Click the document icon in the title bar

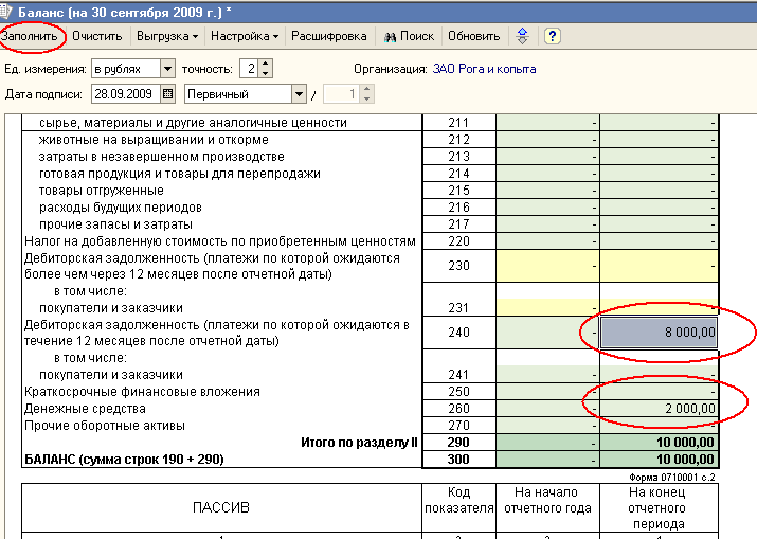(8, 9)
